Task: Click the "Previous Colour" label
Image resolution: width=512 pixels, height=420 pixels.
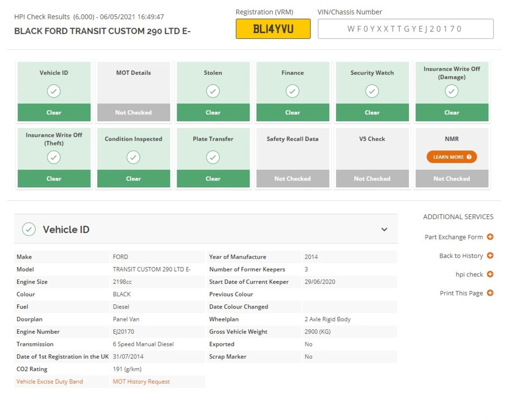Action: click(231, 294)
